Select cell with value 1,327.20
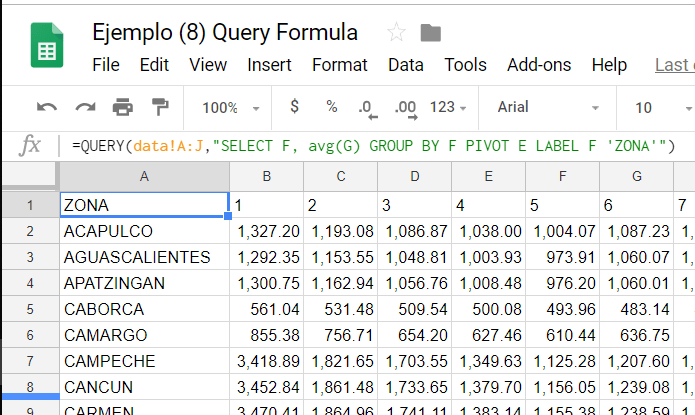The image size is (695, 415). tap(266, 231)
